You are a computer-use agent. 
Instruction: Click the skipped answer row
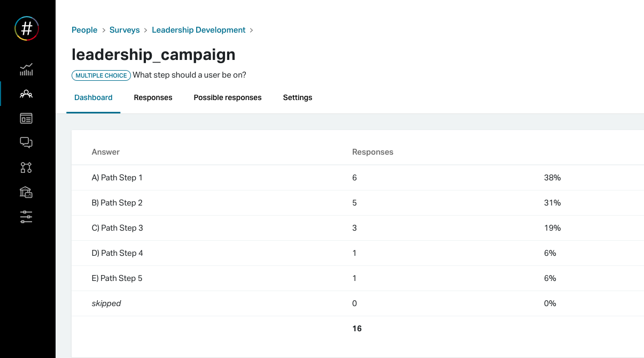coord(106,303)
